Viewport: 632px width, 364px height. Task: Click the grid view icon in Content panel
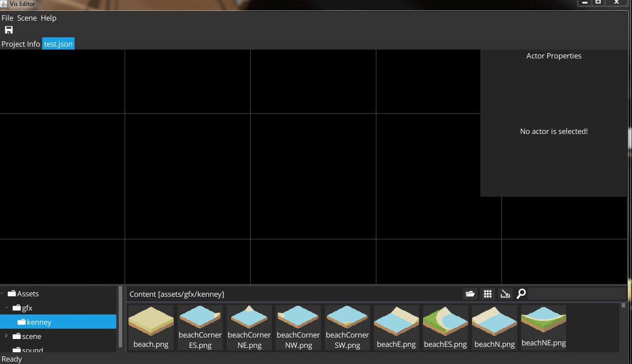tap(487, 294)
